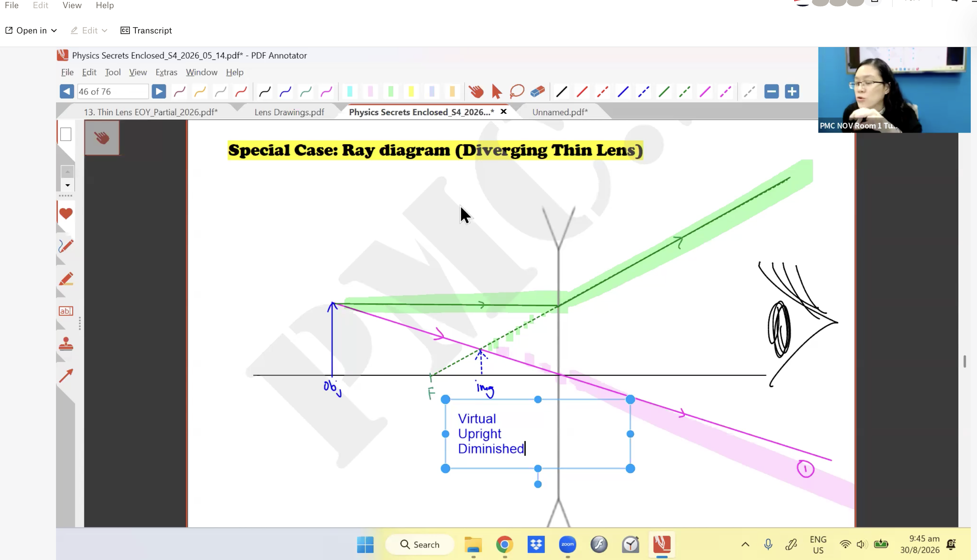The width and height of the screenshot is (977, 560).
Task: Show hidden tray icons chevron
Action: (745, 544)
